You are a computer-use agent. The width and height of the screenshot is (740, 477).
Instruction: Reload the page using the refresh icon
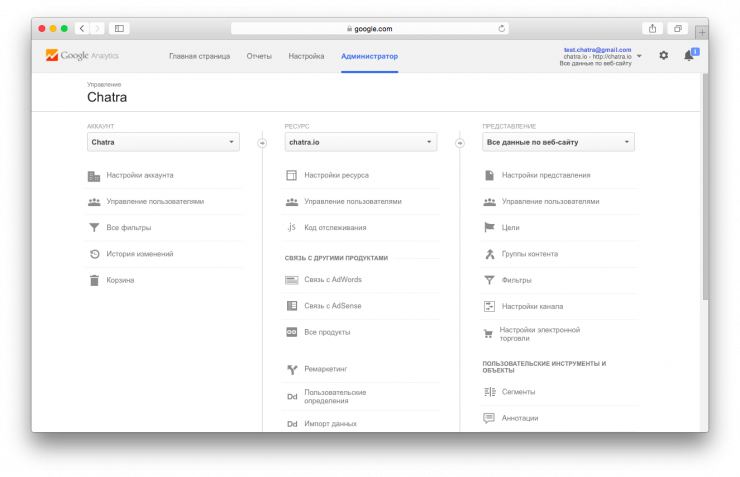click(501, 29)
